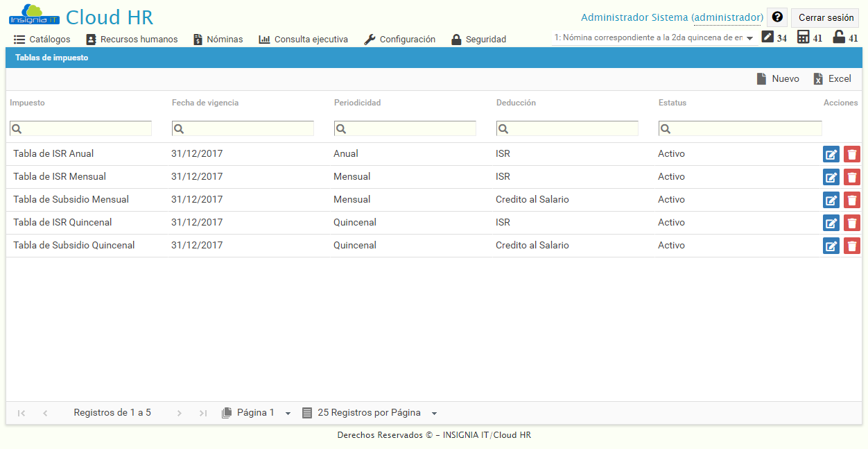
Task: Click inside the Periodicidad search field
Action: [x=405, y=128]
